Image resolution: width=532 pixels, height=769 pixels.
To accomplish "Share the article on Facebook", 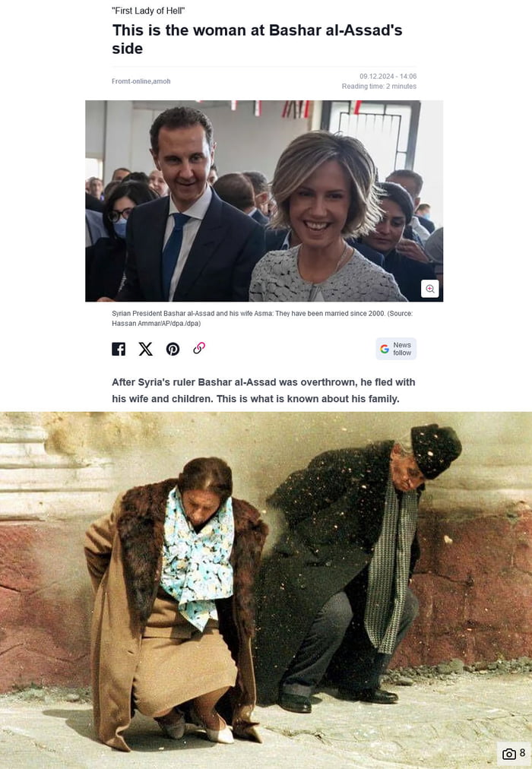I will 119,349.
